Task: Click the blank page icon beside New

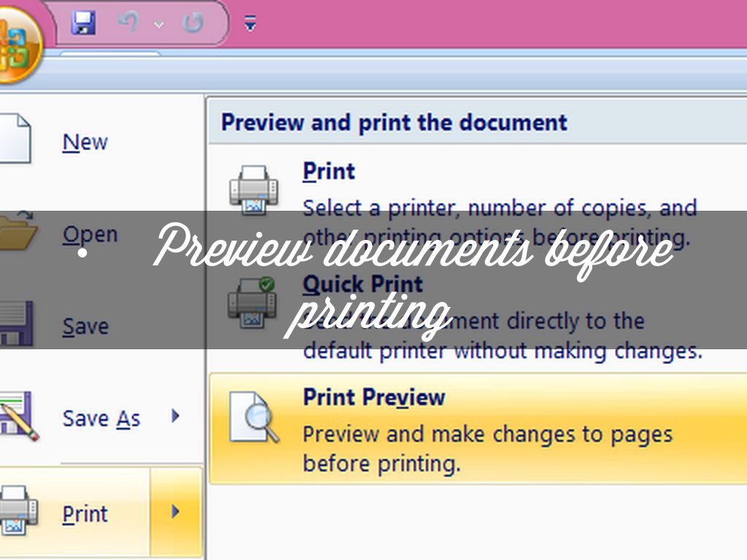Action: [x=16, y=140]
